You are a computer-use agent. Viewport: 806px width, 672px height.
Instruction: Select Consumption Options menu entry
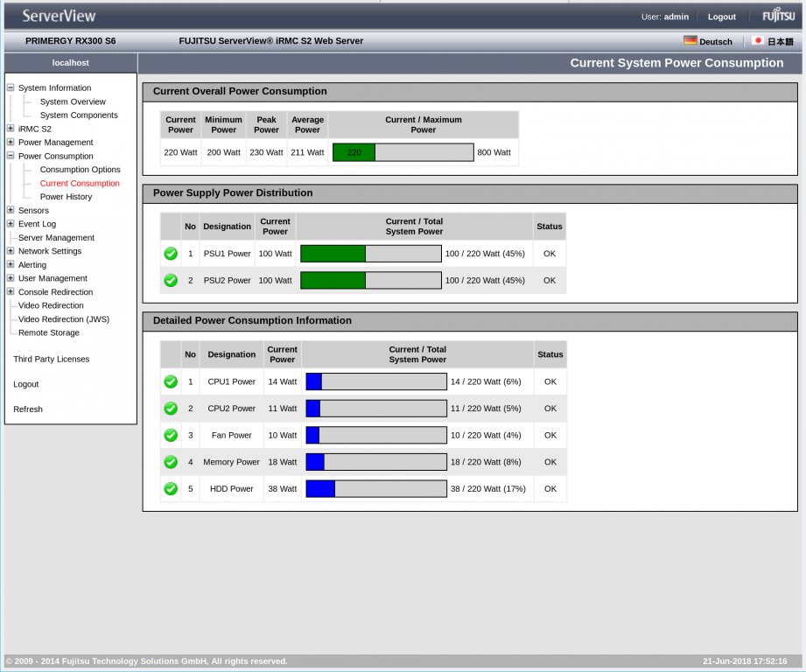[80, 170]
